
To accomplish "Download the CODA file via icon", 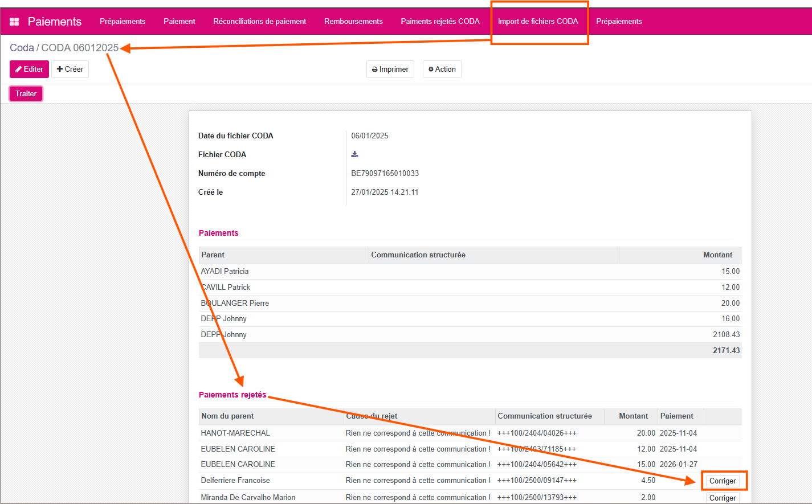I will tap(354, 154).
